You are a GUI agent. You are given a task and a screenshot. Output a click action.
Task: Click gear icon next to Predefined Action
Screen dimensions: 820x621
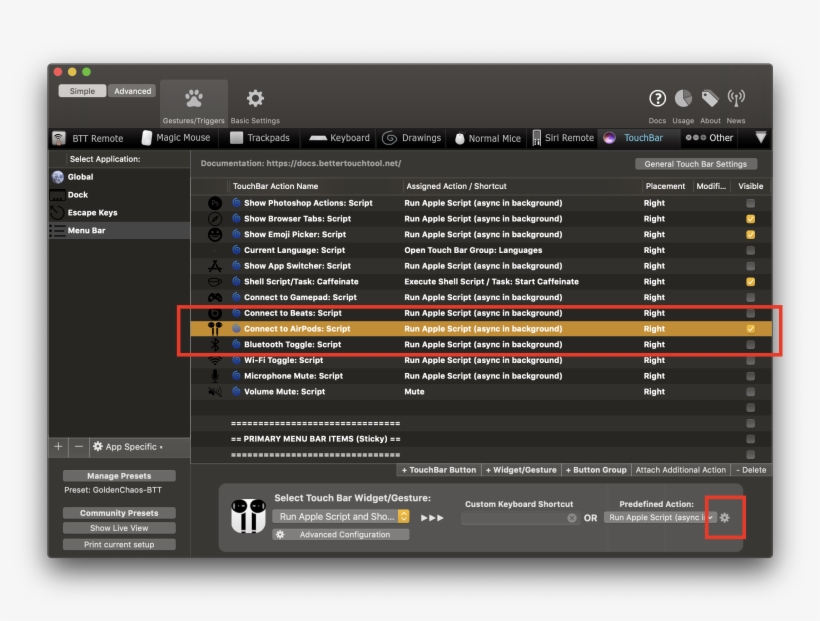coord(725,518)
